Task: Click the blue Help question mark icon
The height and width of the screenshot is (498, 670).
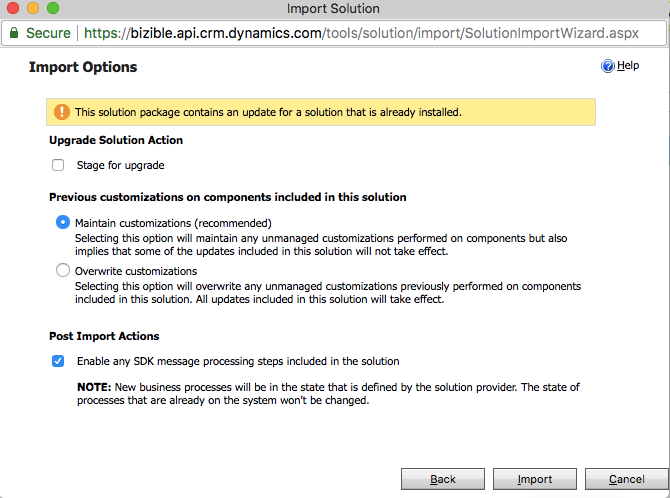Action: click(x=607, y=66)
